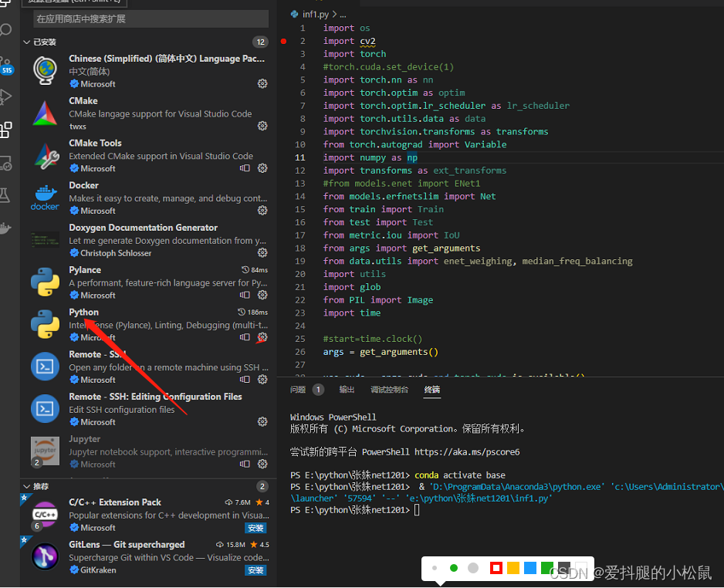Click Christoph Schlosser publisher name

(x=116, y=253)
